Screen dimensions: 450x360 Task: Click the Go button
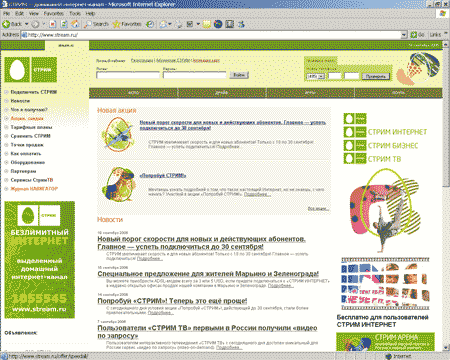point(418,35)
